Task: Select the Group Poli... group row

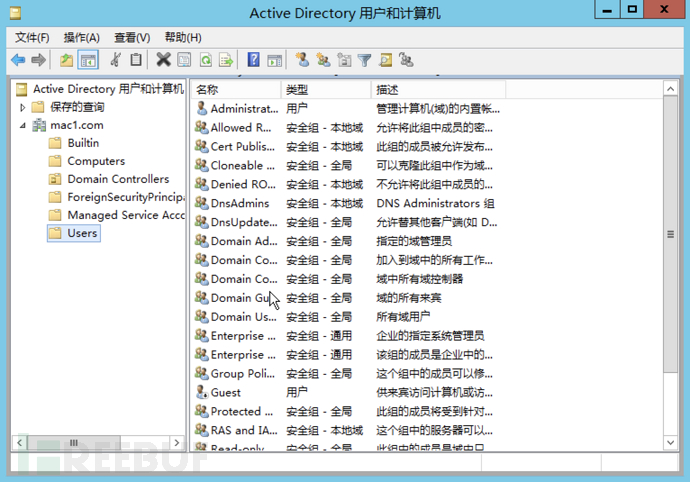Action: click(348, 374)
